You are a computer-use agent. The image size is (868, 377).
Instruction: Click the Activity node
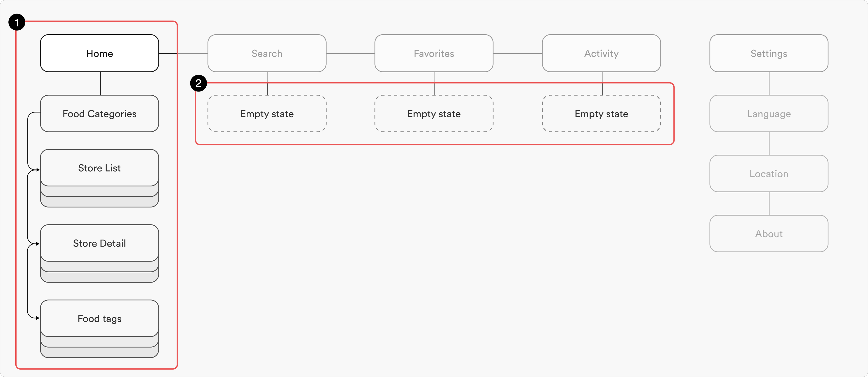tap(601, 53)
